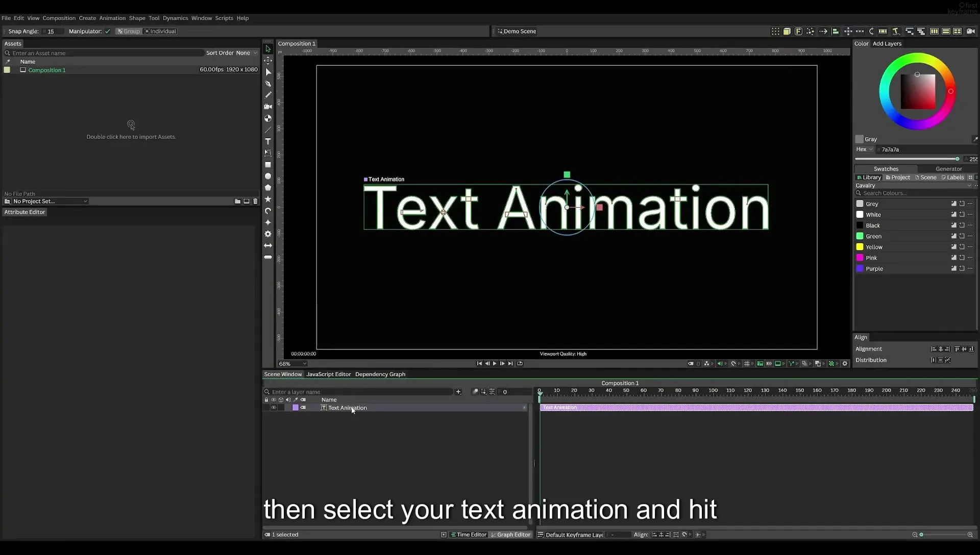Switch to JavaScript Editor tab

pyautogui.click(x=328, y=374)
